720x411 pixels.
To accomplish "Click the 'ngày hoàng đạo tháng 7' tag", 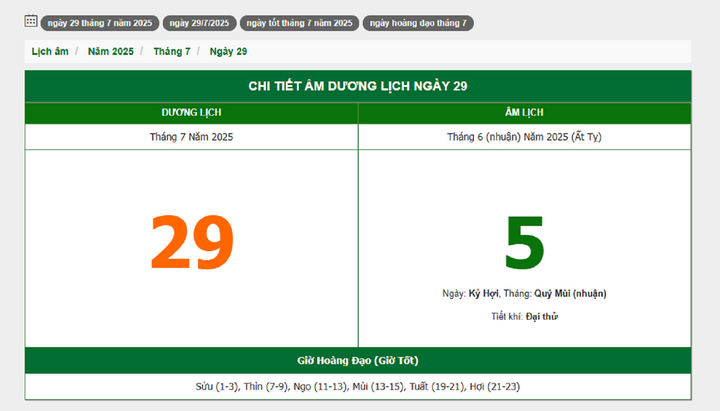I will pos(418,22).
